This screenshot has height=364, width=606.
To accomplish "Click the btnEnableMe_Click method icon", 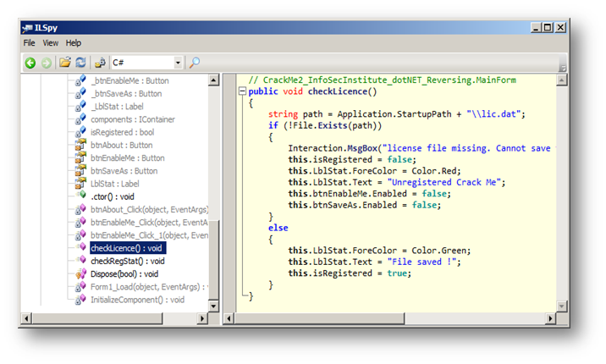I will [x=80, y=222].
